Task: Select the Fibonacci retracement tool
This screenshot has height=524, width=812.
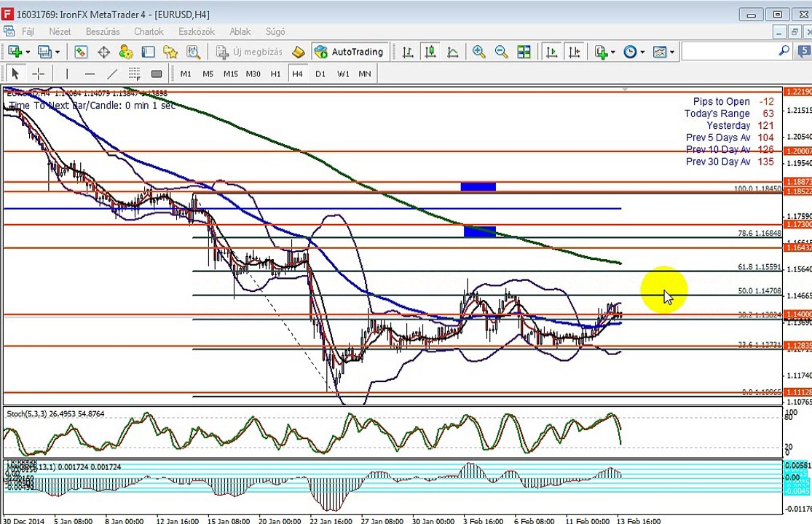Action: coord(134,74)
